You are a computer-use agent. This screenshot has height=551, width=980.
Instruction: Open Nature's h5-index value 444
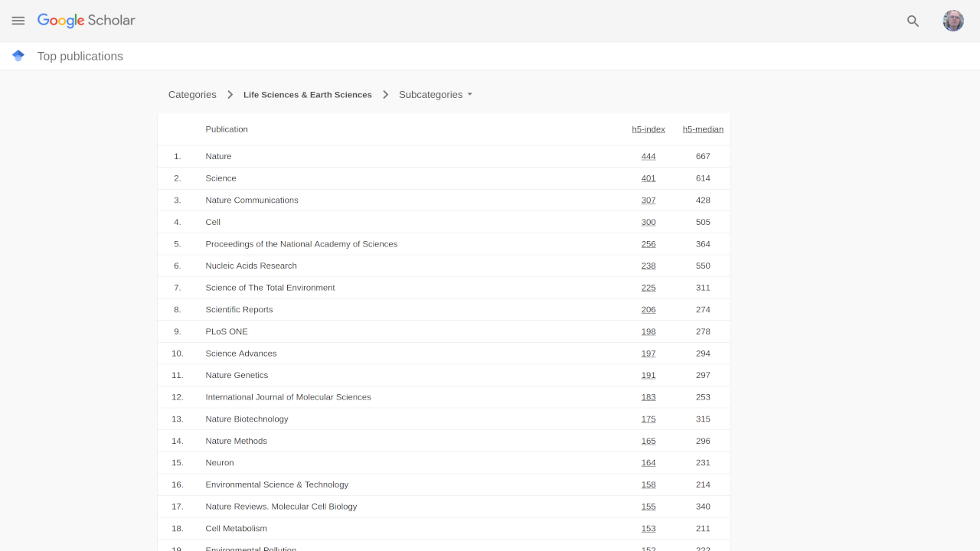point(648,156)
